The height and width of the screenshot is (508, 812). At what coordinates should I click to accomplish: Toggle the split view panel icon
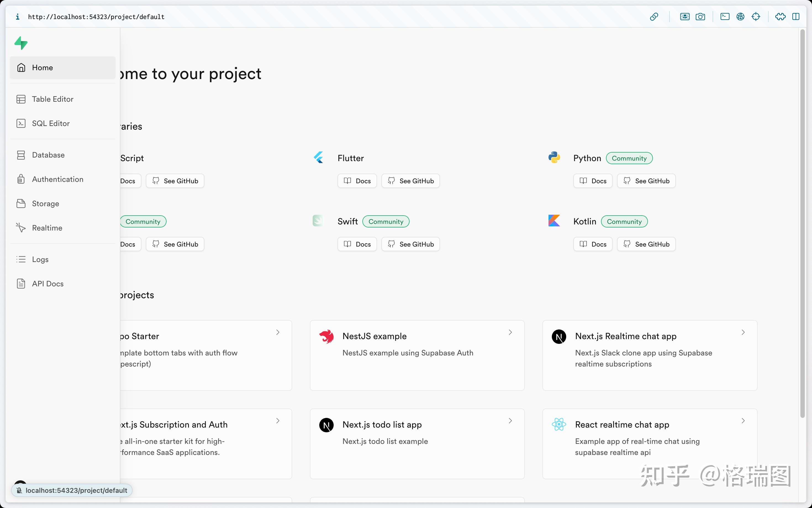click(x=796, y=17)
